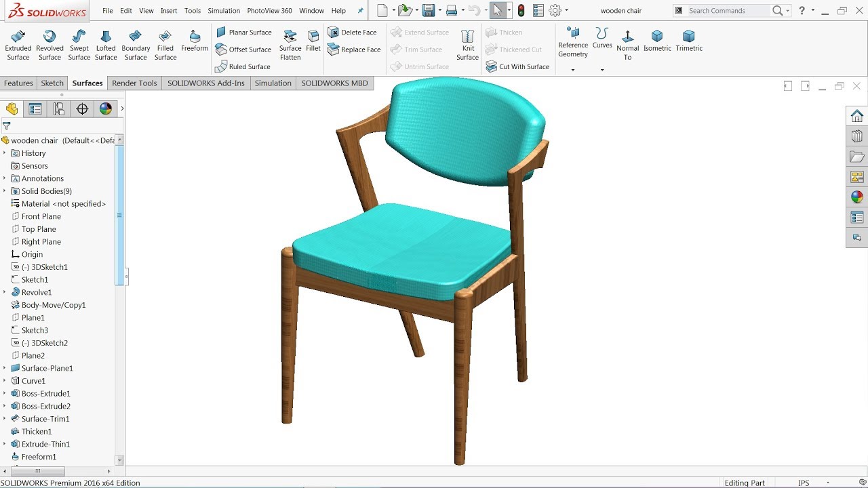Expand the Reference Geometry dropdown
The height and width of the screenshot is (488, 868).
(573, 69)
